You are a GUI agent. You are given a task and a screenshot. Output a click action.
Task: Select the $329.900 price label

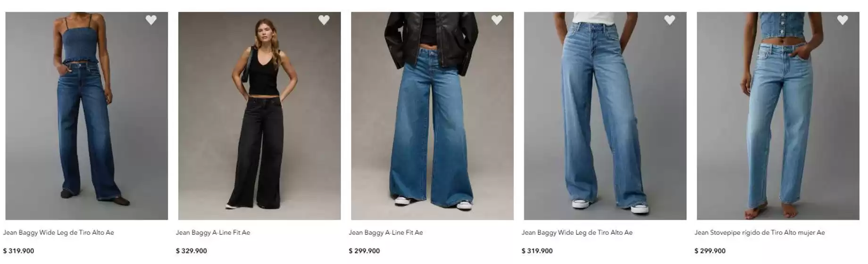pos(192,251)
